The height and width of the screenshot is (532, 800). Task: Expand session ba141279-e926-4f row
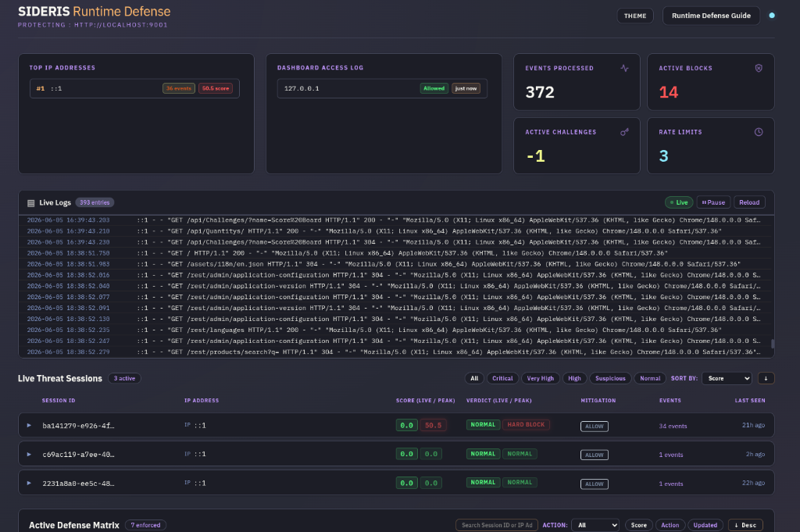click(x=29, y=426)
